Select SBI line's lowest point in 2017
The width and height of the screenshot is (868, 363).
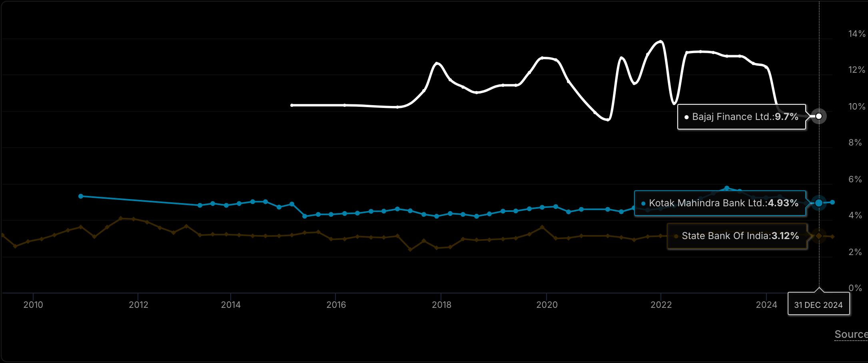coord(410,249)
